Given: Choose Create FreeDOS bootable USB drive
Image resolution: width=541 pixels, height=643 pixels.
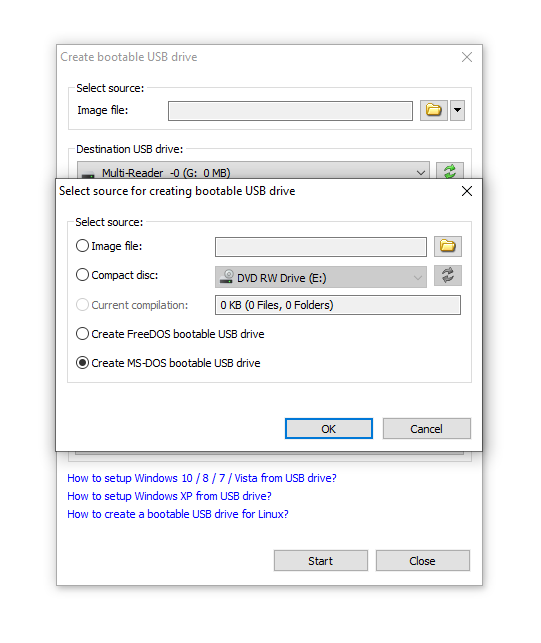Looking at the screenshot, I should (170, 334).
